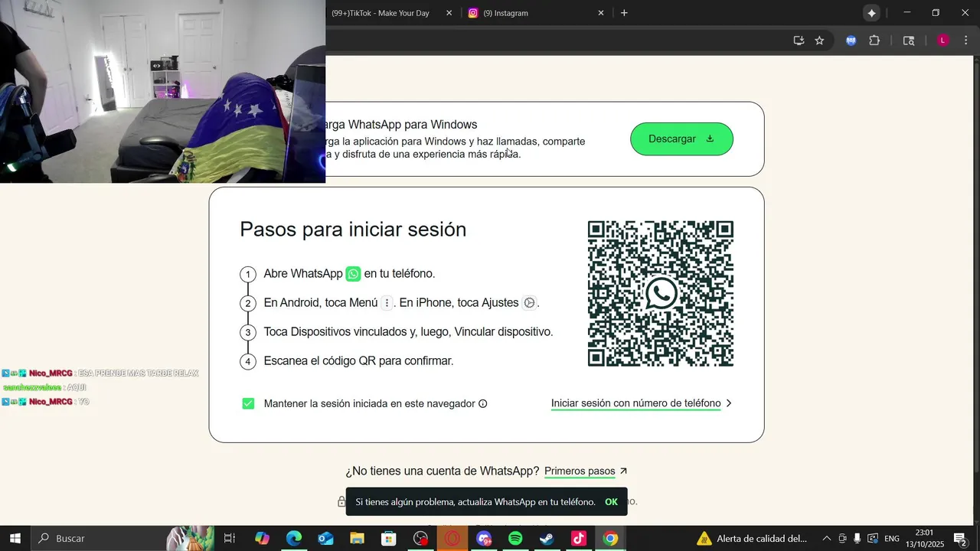
Task: Open the Chrome profile avatar L
Action: (x=943, y=41)
